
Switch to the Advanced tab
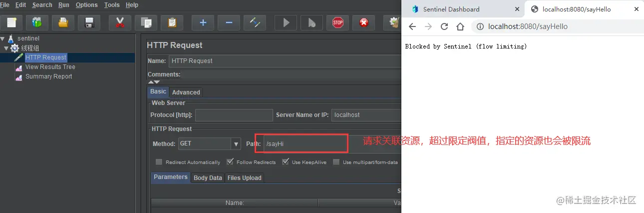click(x=186, y=92)
